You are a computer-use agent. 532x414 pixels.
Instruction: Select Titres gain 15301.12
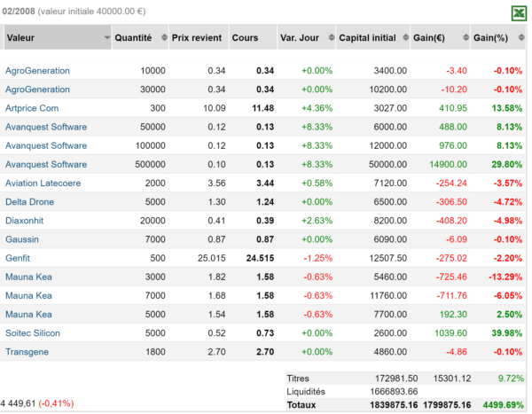452,379
